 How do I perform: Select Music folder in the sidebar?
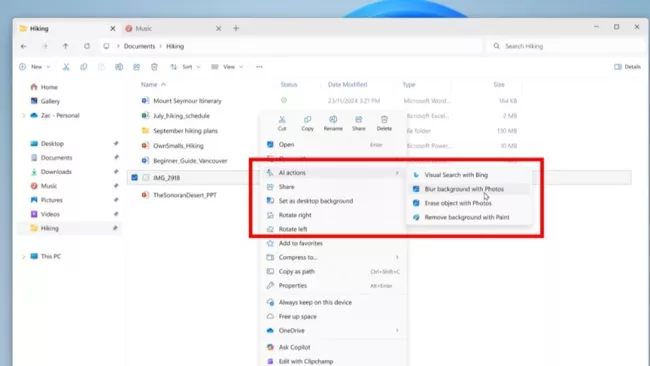[44, 186]
